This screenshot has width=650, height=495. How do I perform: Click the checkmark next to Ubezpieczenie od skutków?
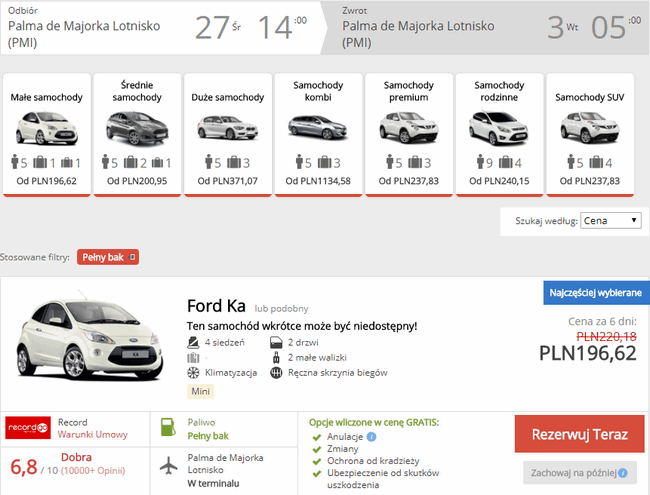317,473
